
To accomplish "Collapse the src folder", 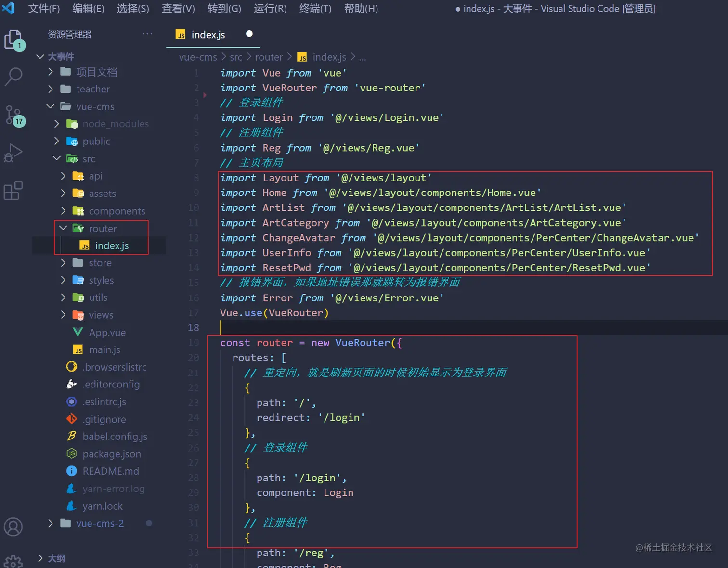I will 57,158.
